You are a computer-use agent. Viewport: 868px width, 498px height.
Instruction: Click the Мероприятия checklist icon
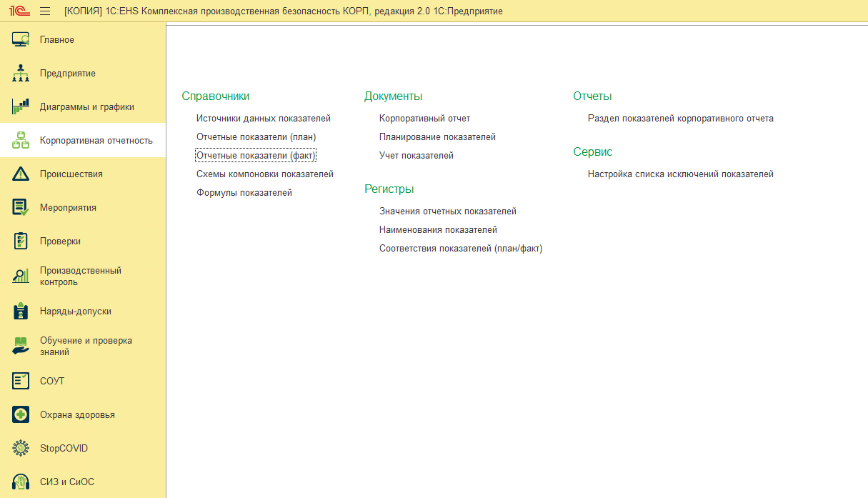point(21,208)
